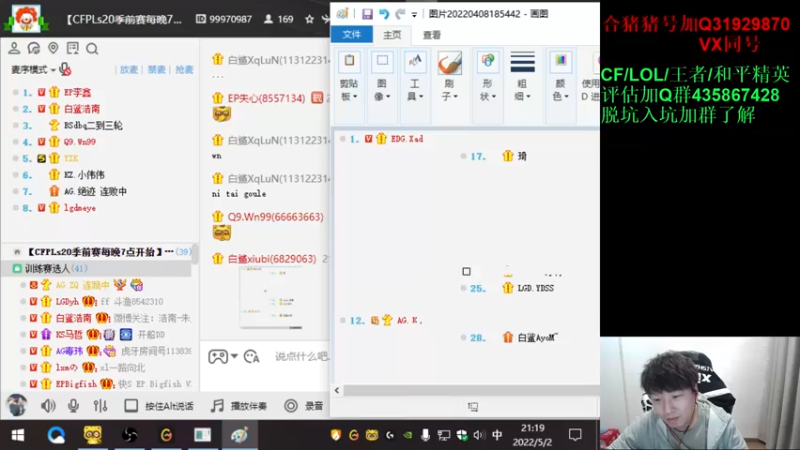This screenshot has width=800, height=450.
Task: Toggle the muted microphone icon next to mic mode
Action: point(65,69)
